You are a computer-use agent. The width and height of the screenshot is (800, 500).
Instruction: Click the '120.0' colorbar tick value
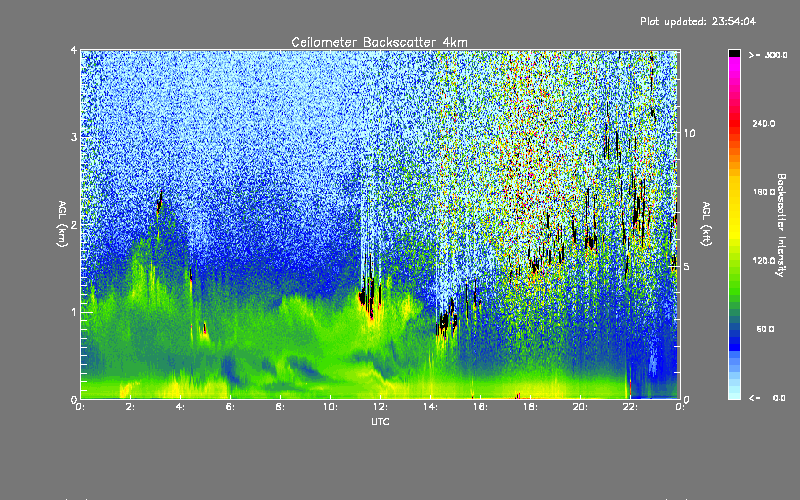pos(764,260)
